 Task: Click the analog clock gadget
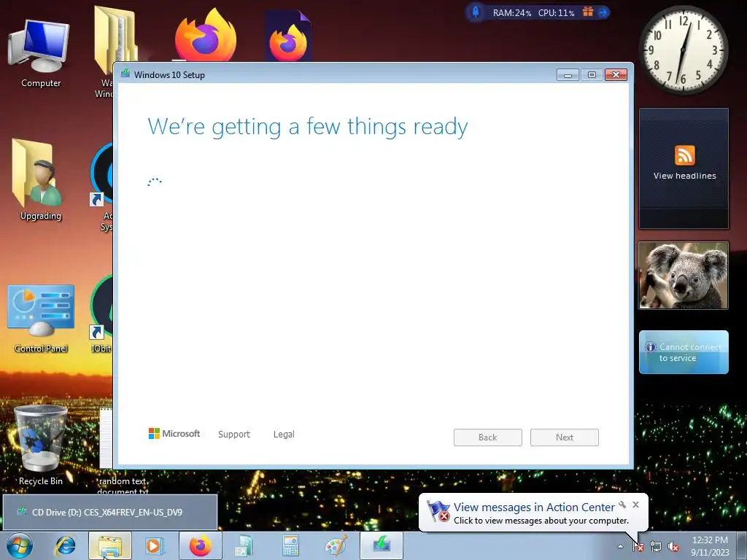(x=683, y=50)
